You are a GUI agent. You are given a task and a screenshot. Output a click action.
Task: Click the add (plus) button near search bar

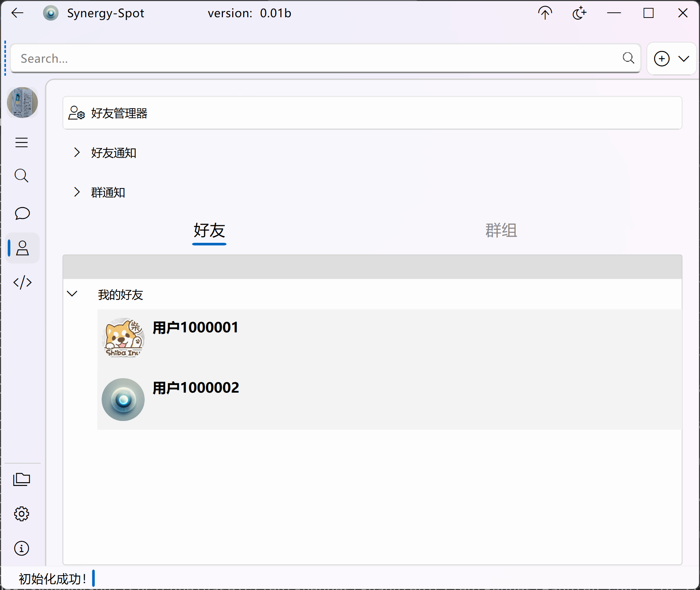(x=662, y=59)
